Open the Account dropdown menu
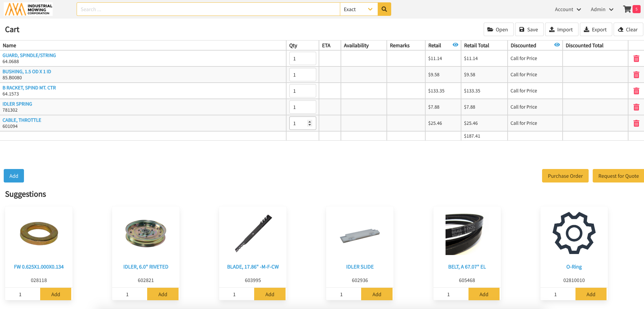 click(x=568, y=9)
